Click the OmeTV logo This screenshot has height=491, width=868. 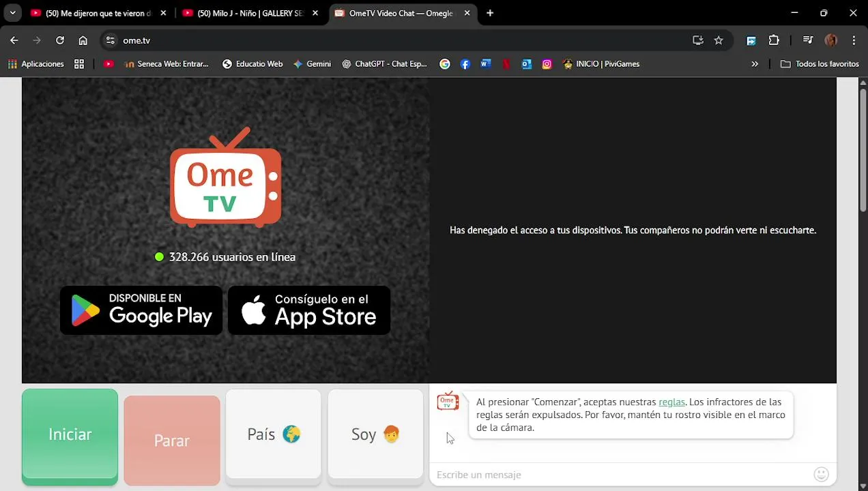(225, 177)
